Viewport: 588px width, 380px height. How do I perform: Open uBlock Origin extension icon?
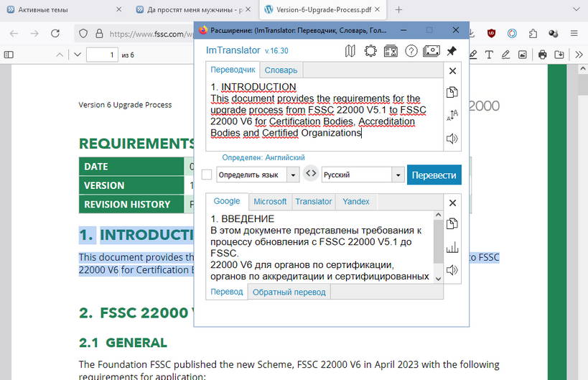[491, 34]
